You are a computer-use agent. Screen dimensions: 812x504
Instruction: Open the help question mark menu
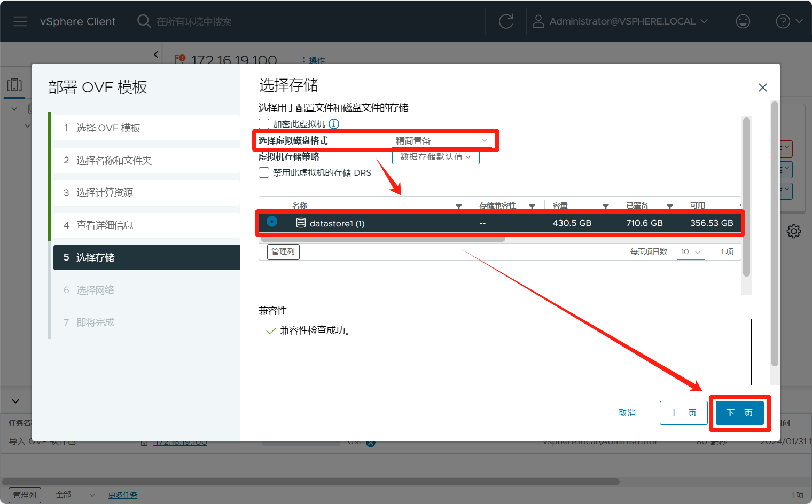point(788,21)
